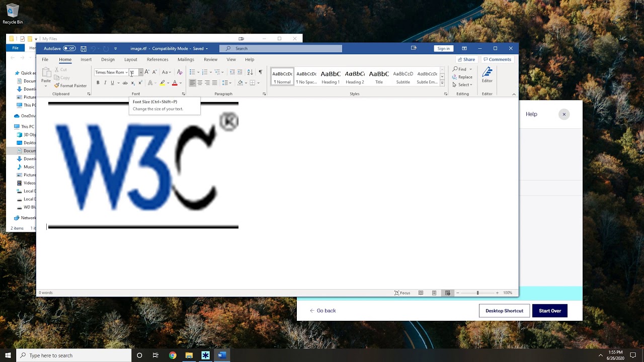Click the Decrease Font Size icon

(154, 72)
